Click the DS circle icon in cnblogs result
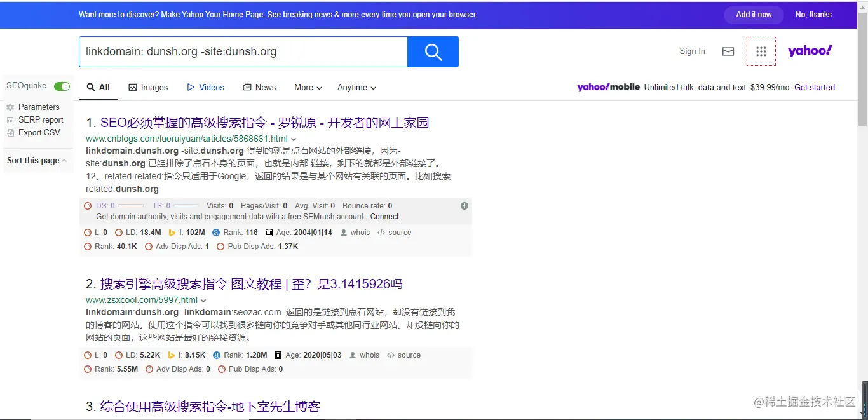Screen dimensions: 868x420 [x=88, y=206]
